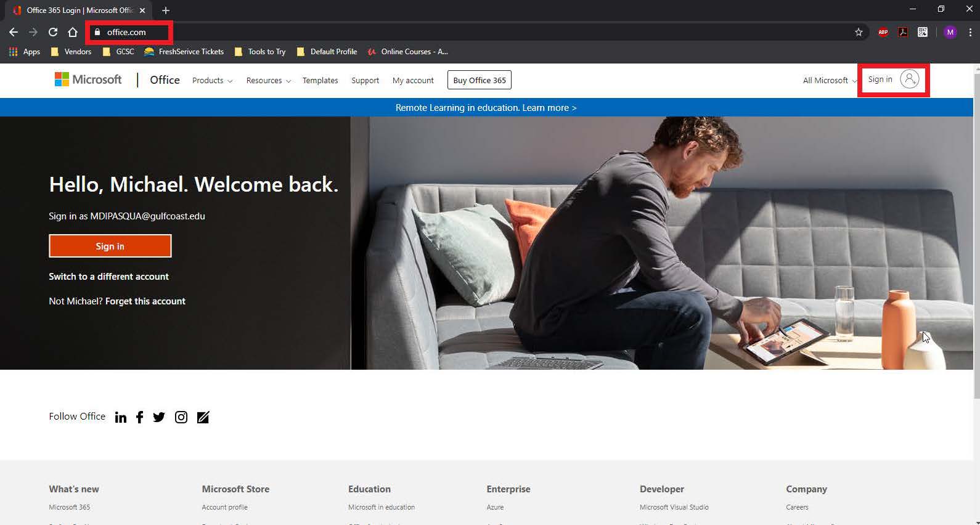Image resolution: width=980 pixels, height=525 pixels.
Task: Expand the Resources dropdown menu
Action: [268, 81]
